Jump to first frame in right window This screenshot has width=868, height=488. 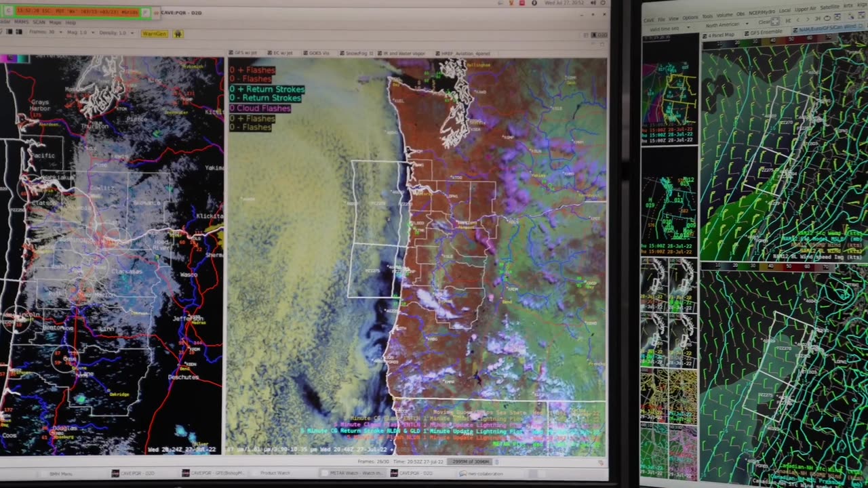click(x=788, y=20)
